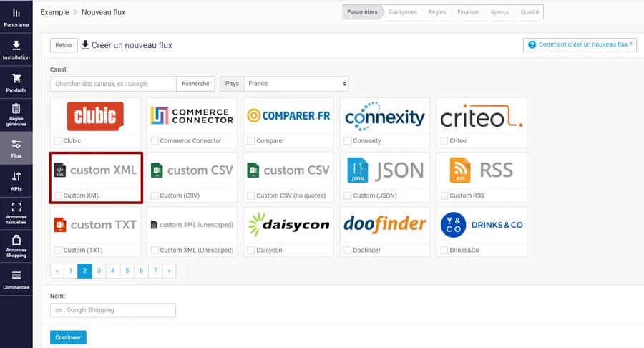Screen dimensions: 644x348
Task: Select the Qualité step tab
Action: (x=530, y=12)
